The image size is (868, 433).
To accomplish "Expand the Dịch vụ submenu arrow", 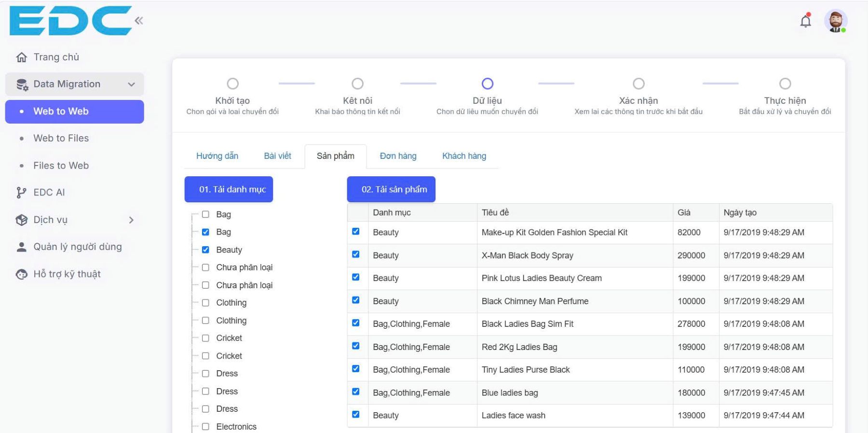I will pos(131,220).
